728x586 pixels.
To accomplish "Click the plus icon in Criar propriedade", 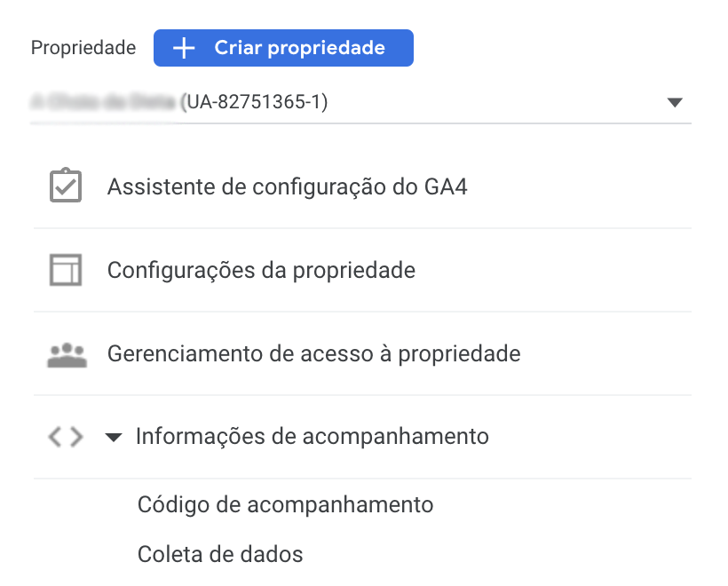I will point(184,48).
